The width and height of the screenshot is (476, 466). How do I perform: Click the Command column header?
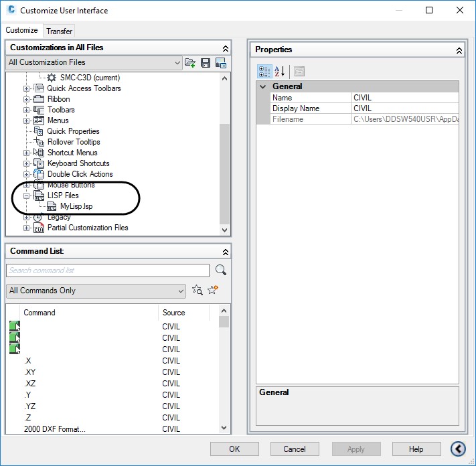89,313
